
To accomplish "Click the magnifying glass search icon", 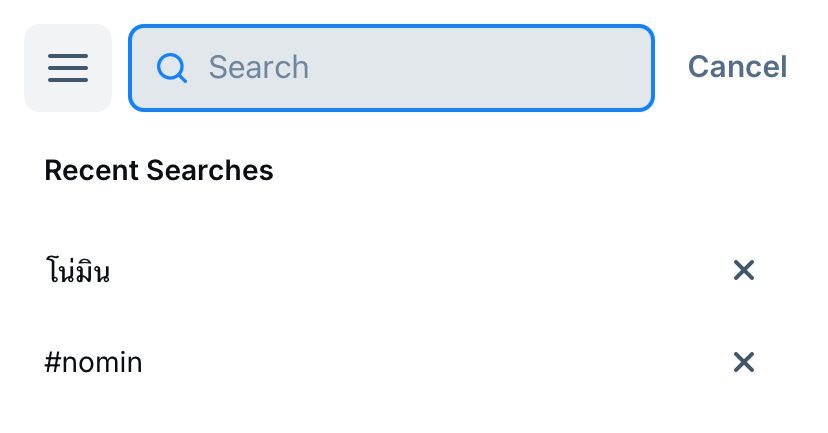I will click(x=173, y=68).
